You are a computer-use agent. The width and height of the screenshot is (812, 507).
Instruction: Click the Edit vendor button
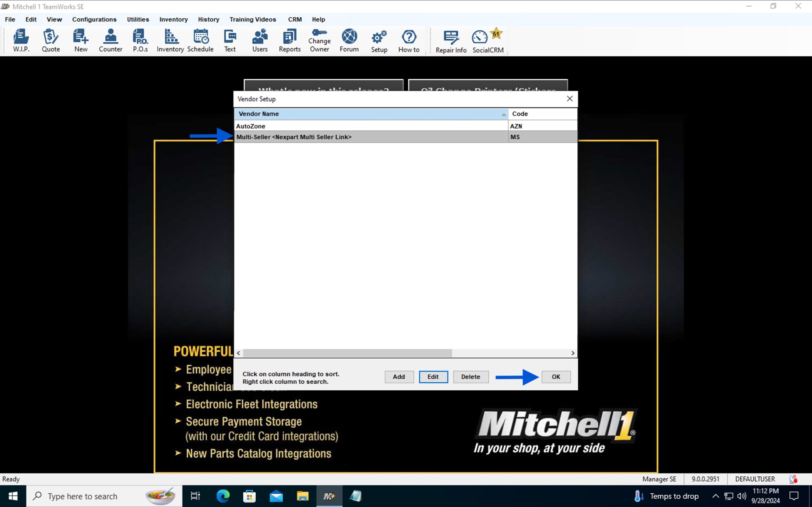point(433,377)
